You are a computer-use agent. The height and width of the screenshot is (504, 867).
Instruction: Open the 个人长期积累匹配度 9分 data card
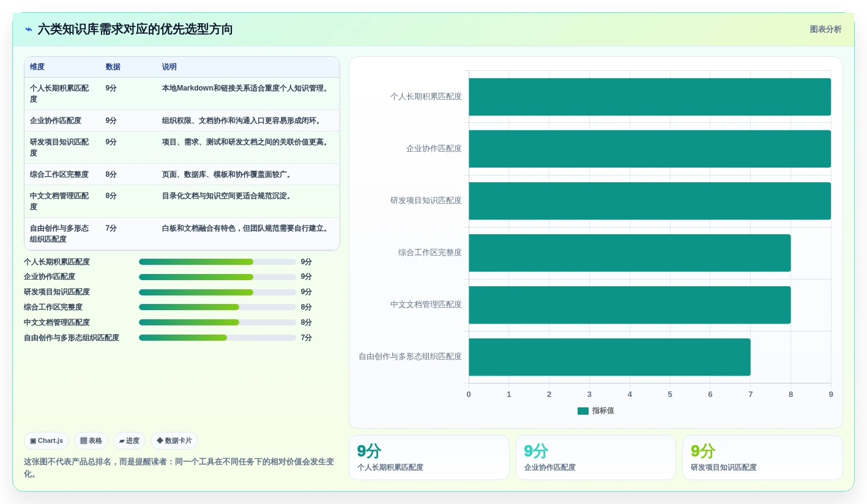429,458
